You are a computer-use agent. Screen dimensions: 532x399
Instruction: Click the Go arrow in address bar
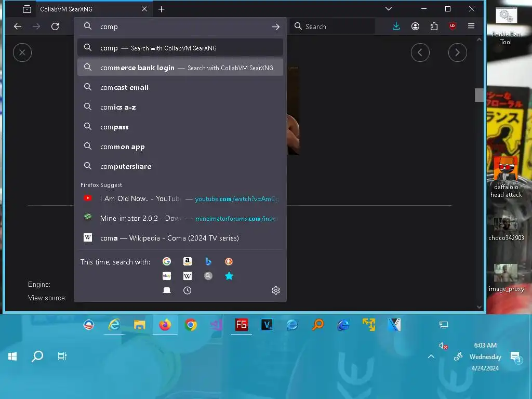(276, 26)
